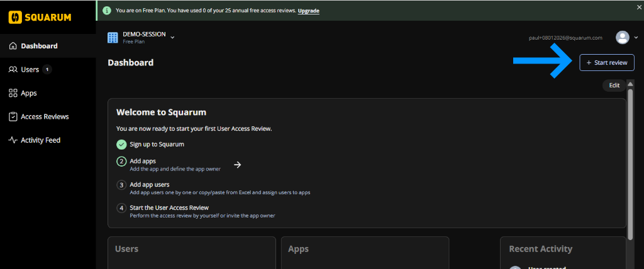This screenshot has height=269, width=644.
Task: Click the DEMO-SESSION building icon
Action: (x=113, y=37)
